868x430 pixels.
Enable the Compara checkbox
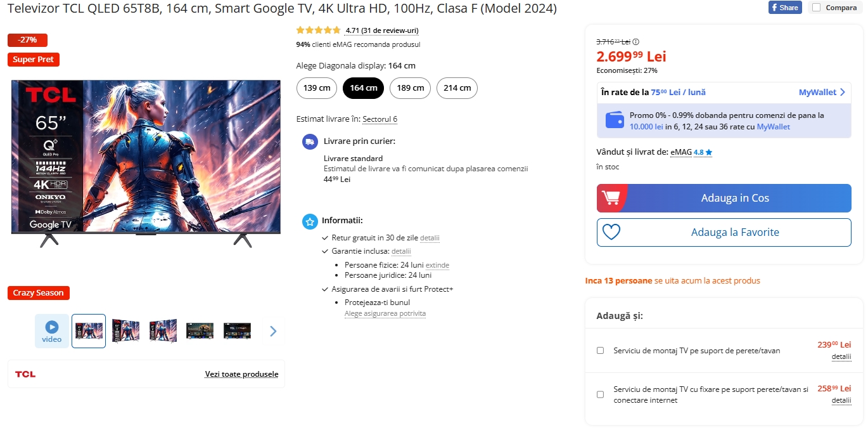[816, 8]
